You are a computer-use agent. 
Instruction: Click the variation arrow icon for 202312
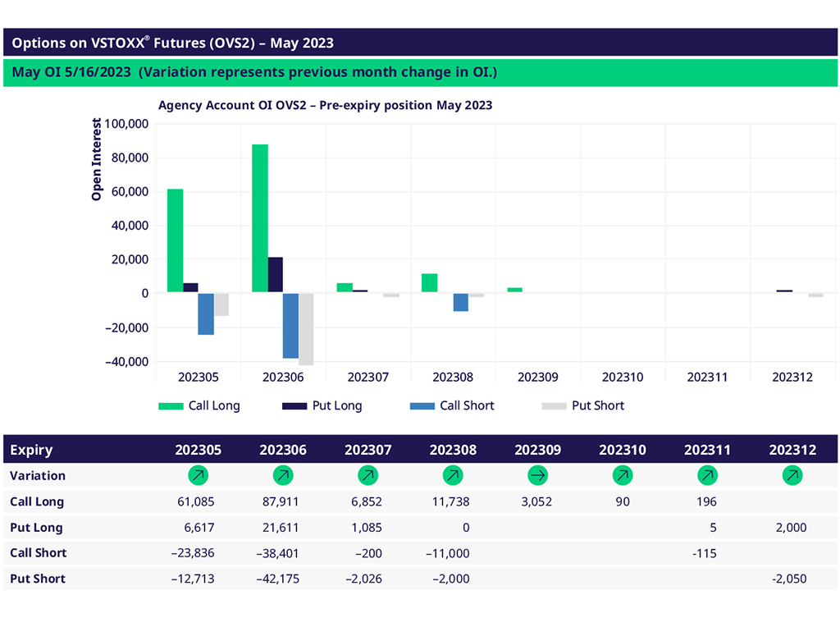point(792,475)
